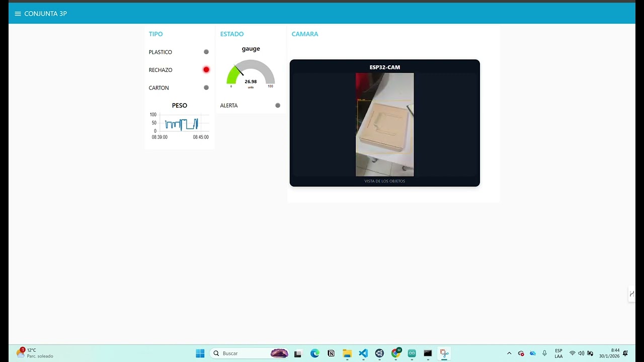The image size is (644, 362).
Task: Click the 08:45:00 chart time label
Action: (x=201, y=137)
